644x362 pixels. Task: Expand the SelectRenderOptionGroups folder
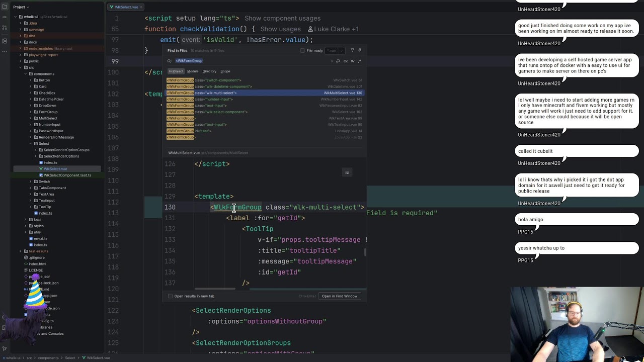point(35,150)
